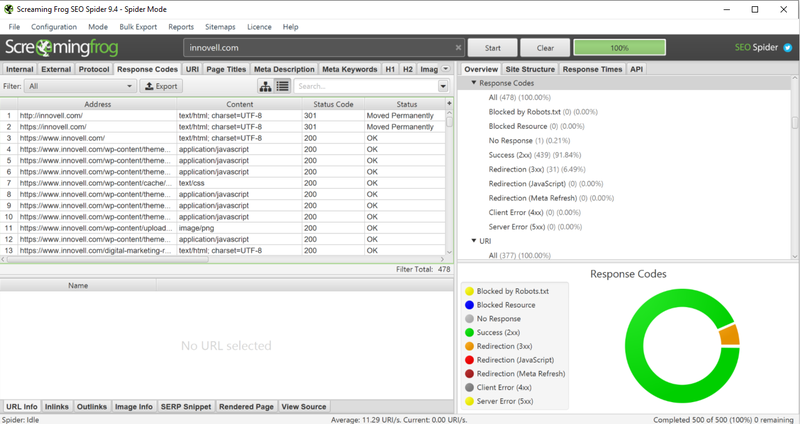Screen dimensions: 800x424
Task: Open the search options dropdown arrow
Action: pyautogui.click(x=443, y=86)
